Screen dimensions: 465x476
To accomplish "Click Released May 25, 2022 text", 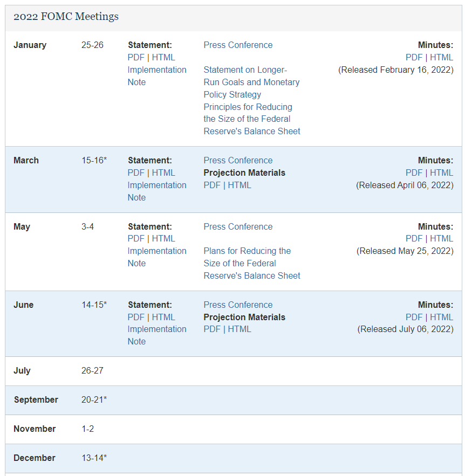I will pos(405,251).
